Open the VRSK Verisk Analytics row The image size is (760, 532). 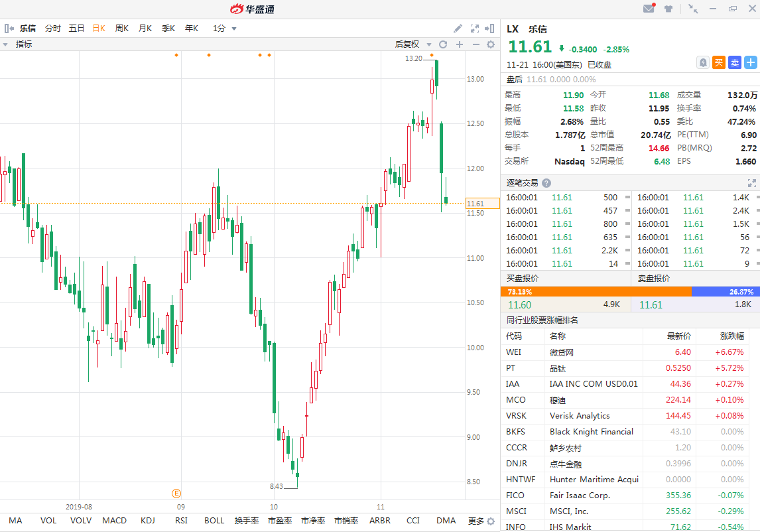pyautogui.click(x=625, y=416)
